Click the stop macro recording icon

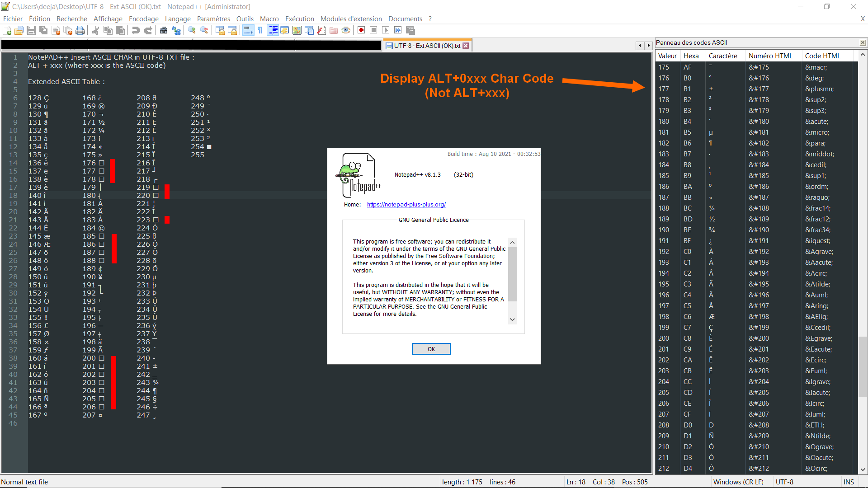coord(373,30)
